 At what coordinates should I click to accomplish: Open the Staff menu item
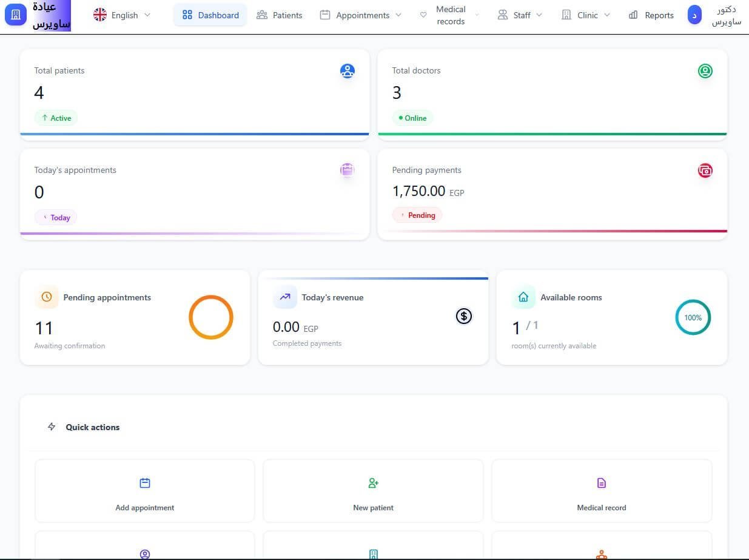[x=520, y=15]
